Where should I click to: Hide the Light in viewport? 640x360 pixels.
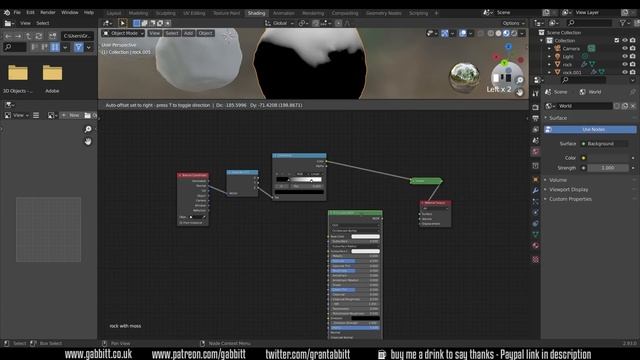(x=625, y=56)
